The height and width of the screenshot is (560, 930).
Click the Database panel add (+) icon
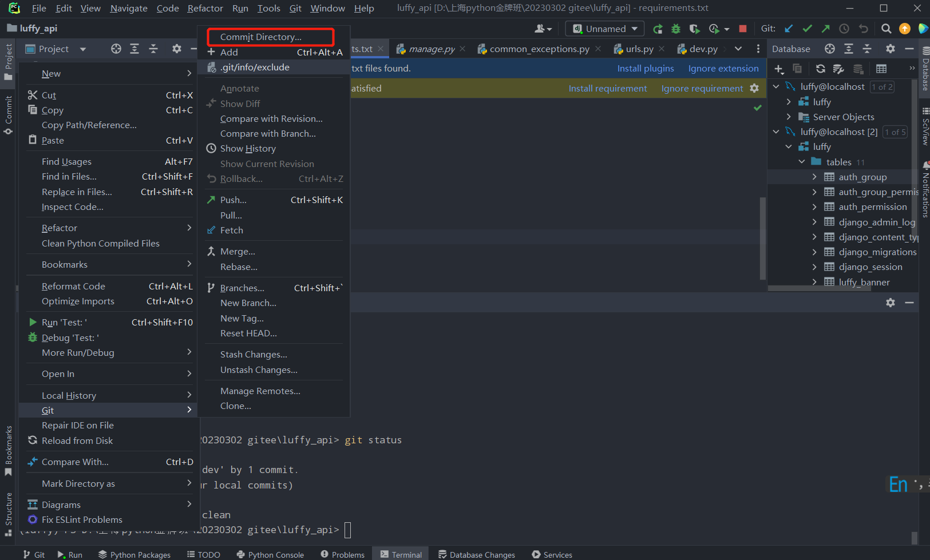779,69
